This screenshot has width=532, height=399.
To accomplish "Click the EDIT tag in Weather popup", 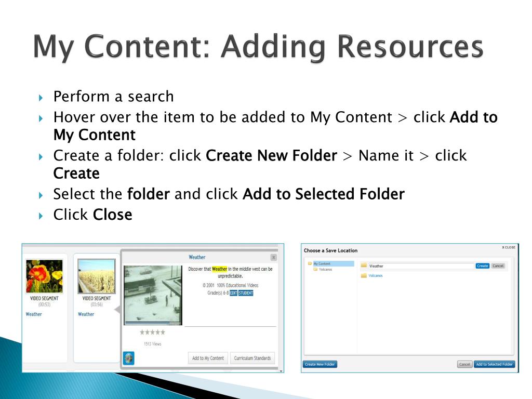I will [233, 293].
